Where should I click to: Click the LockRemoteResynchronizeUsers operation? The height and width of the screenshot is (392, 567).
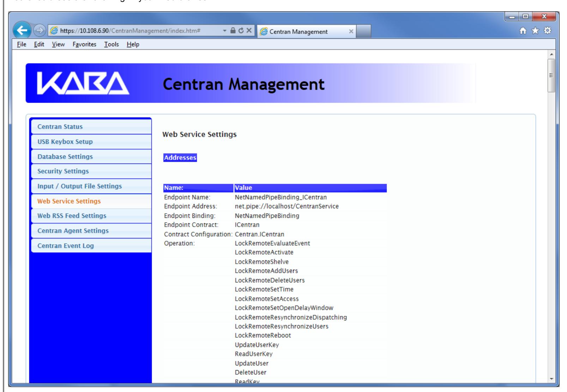pyautogui.click(x=282, y=326)
